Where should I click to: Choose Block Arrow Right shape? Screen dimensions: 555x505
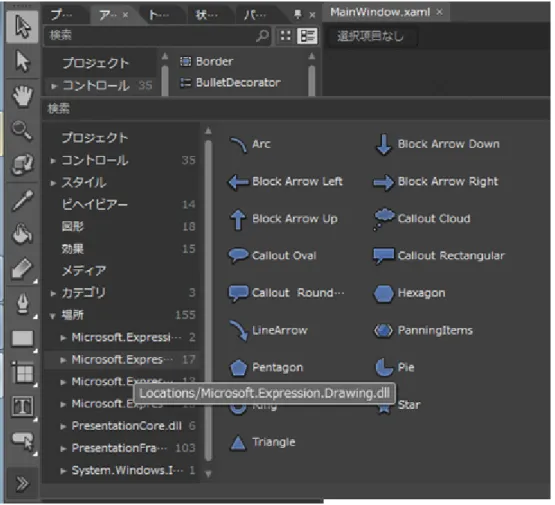click(436, 182)
